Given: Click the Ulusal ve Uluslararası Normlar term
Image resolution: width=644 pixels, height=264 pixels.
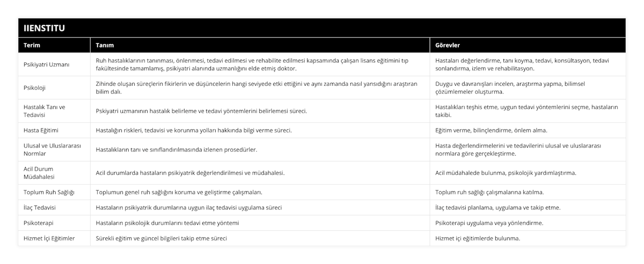Looking at the screenshot, I should pos(52,149).
